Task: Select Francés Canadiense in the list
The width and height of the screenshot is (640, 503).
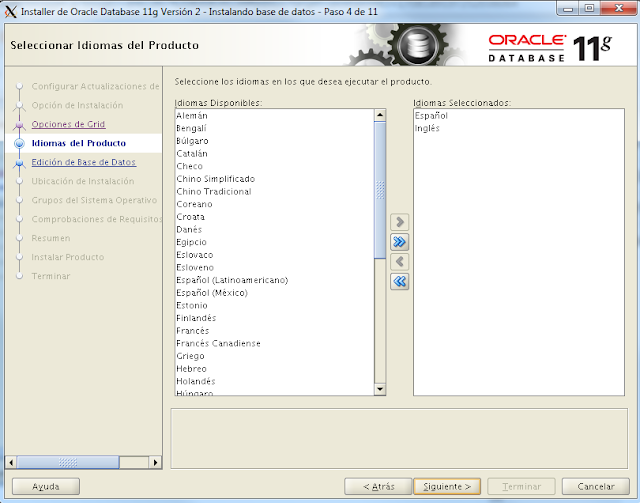Action: [274, 343]
